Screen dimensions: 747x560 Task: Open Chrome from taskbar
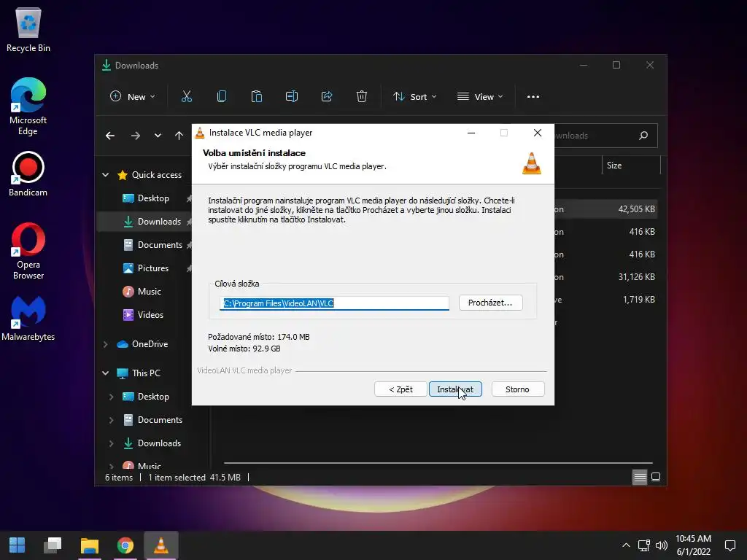125,545
